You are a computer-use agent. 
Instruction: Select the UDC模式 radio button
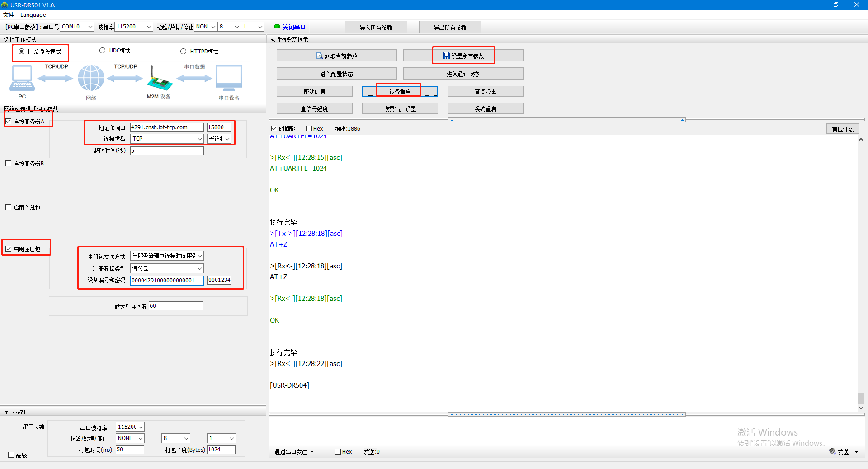tap(103, 51)
